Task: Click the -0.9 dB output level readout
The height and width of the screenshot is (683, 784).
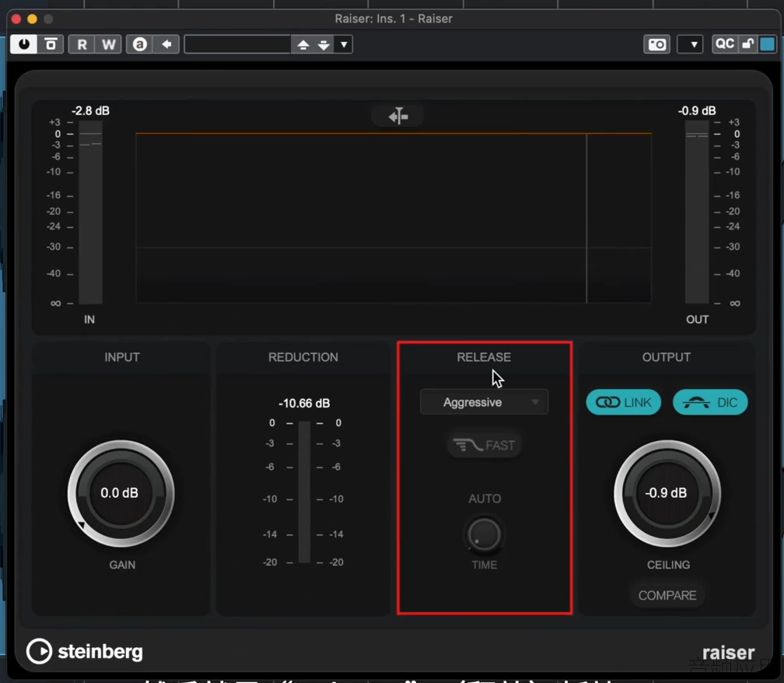Action: coord(697,110)
